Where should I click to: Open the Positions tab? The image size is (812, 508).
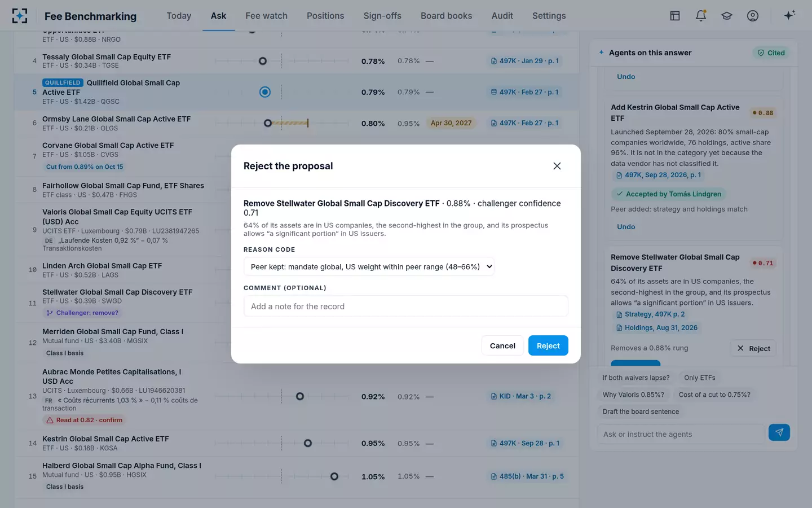pyautogui.click(x=325, y=16)
